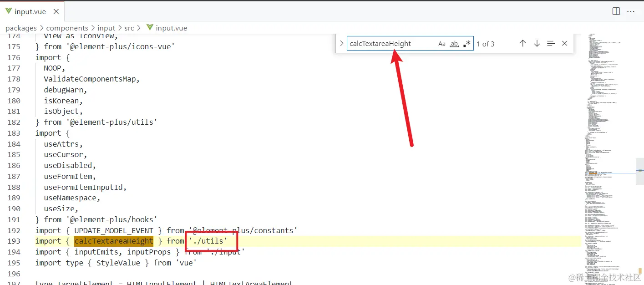Click the Vue icon on input.vue tab
644x285 pixels.
(x=9, y=11)
